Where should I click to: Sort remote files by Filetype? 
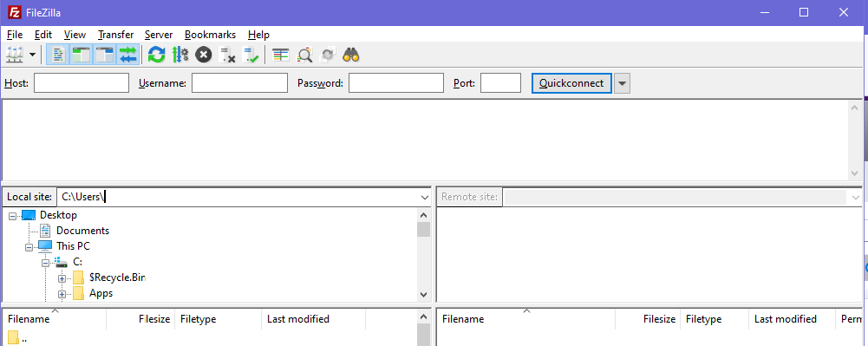(x=715, y=319)
